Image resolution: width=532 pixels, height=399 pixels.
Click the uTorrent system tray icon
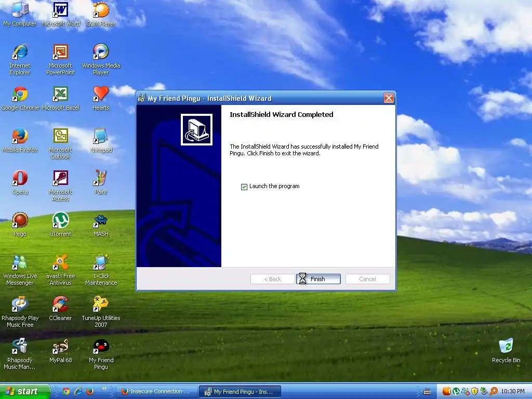pos(456,392)
